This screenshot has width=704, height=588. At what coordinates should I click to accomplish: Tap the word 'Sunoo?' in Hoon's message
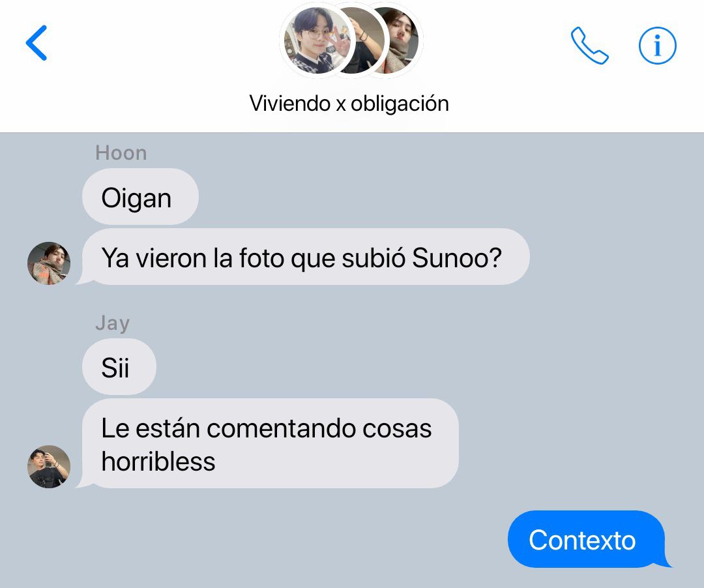tap(456, 257)
